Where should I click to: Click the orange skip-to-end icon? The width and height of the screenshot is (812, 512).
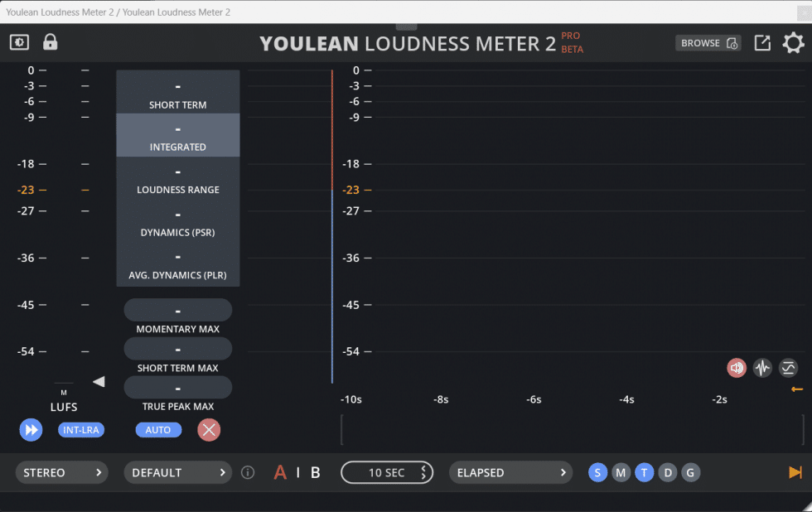[x=795, y=472]
